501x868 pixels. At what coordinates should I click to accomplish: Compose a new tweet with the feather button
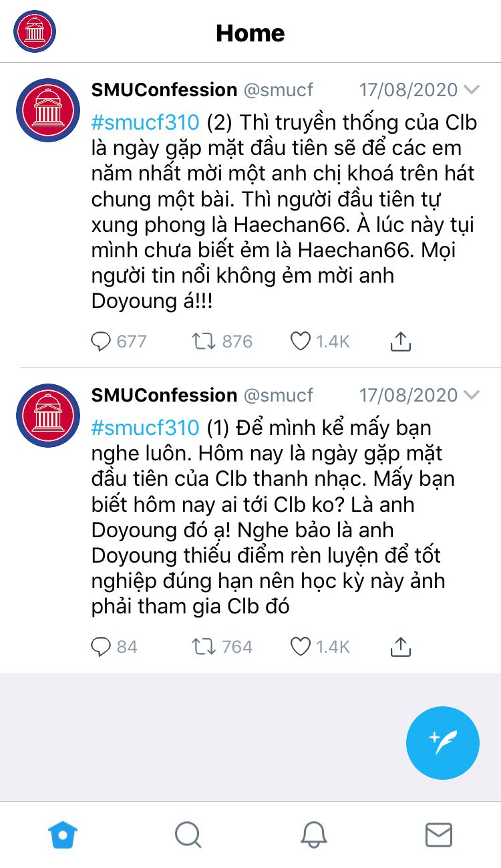point(443,742)
